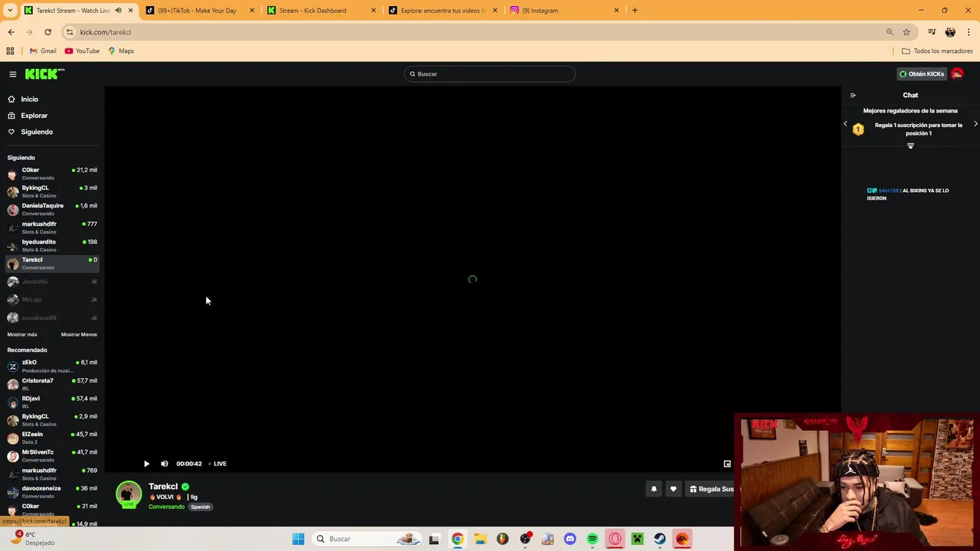The height and width of the screenshot is (551, 980).
Task: Open Discord from the taskbar
Action: [570, 539]
